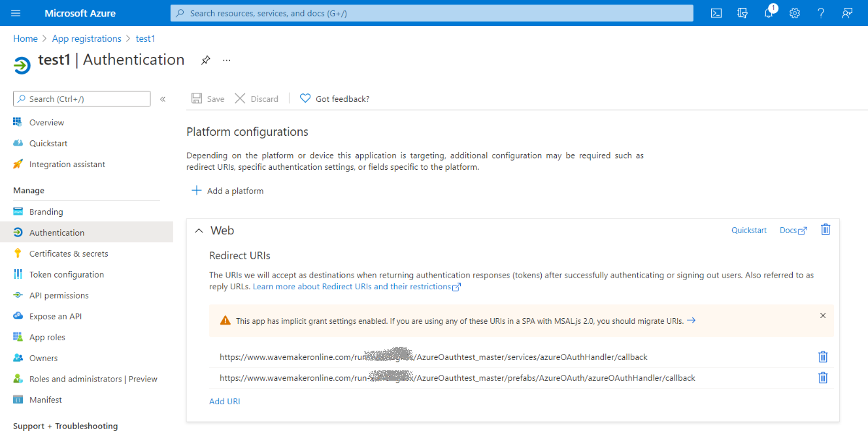Collapse the Web platform section
This screenshot has width=868, height=433.
(199, 231)
